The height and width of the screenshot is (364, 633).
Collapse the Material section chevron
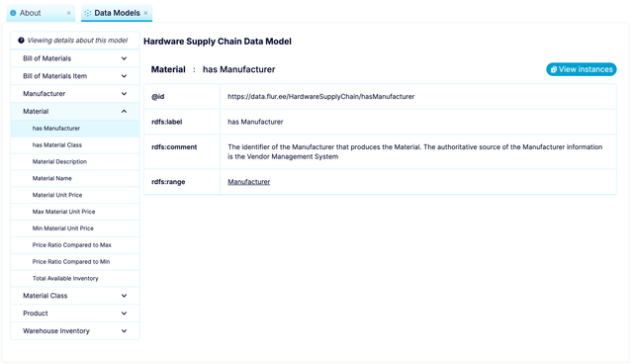(x=124, y=112)
